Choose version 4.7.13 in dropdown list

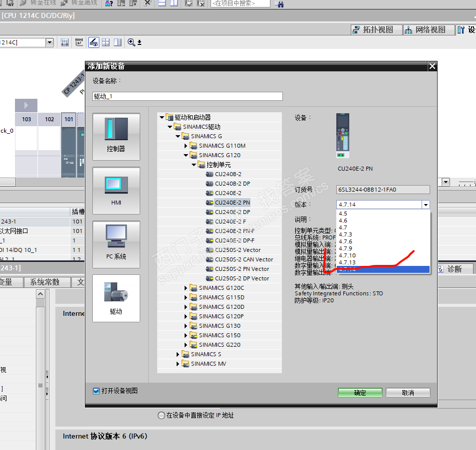(x=383, y=262)
